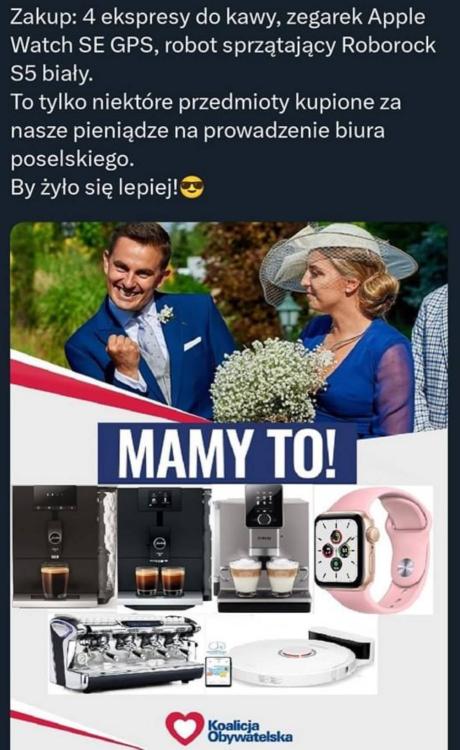Click the smartphone next to robot vacuum

coord(218,671)
